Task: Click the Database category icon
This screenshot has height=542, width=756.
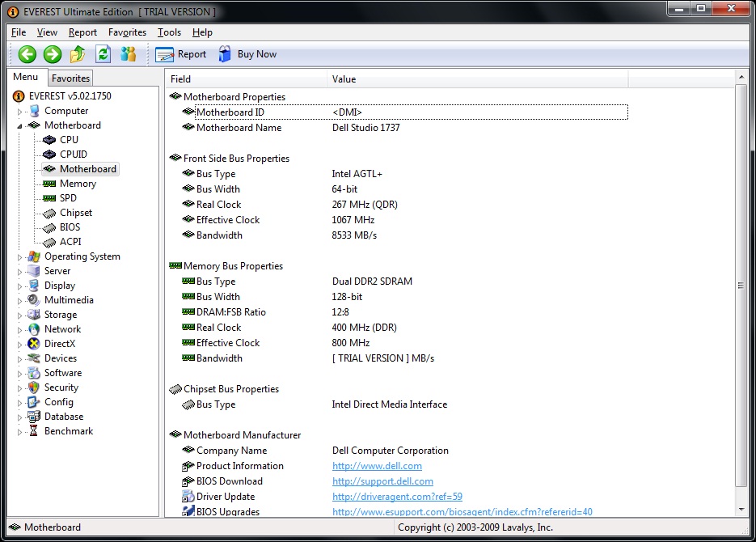Action: [34, 417]
